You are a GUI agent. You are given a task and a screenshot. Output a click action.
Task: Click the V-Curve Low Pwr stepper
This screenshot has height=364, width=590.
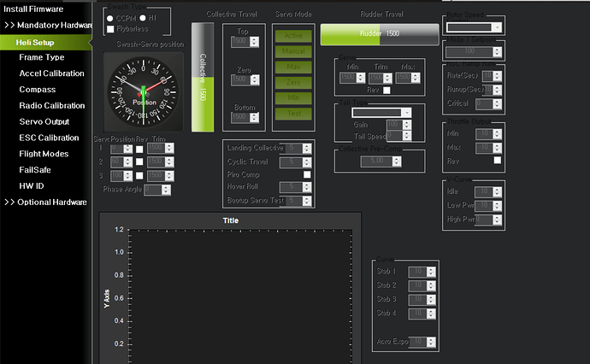coord(488,206)
